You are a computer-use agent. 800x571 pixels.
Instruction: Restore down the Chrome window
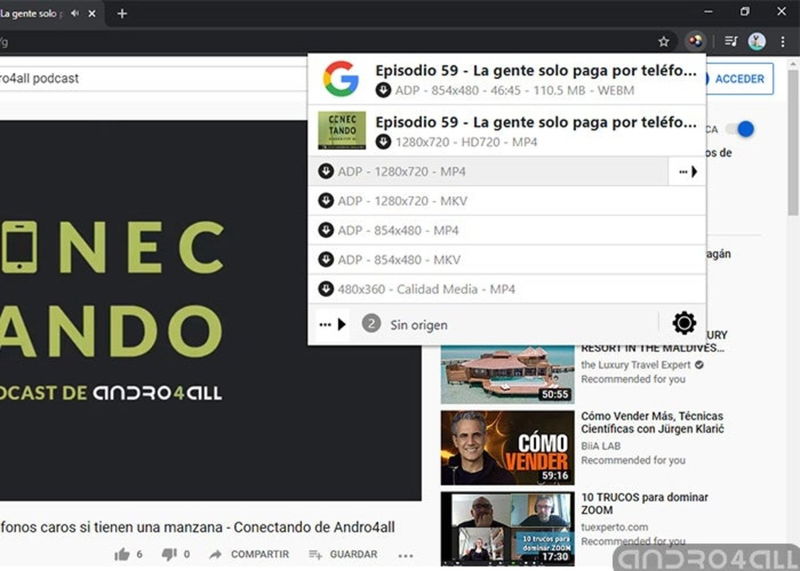pyautogui.click(x=745, y=11)
